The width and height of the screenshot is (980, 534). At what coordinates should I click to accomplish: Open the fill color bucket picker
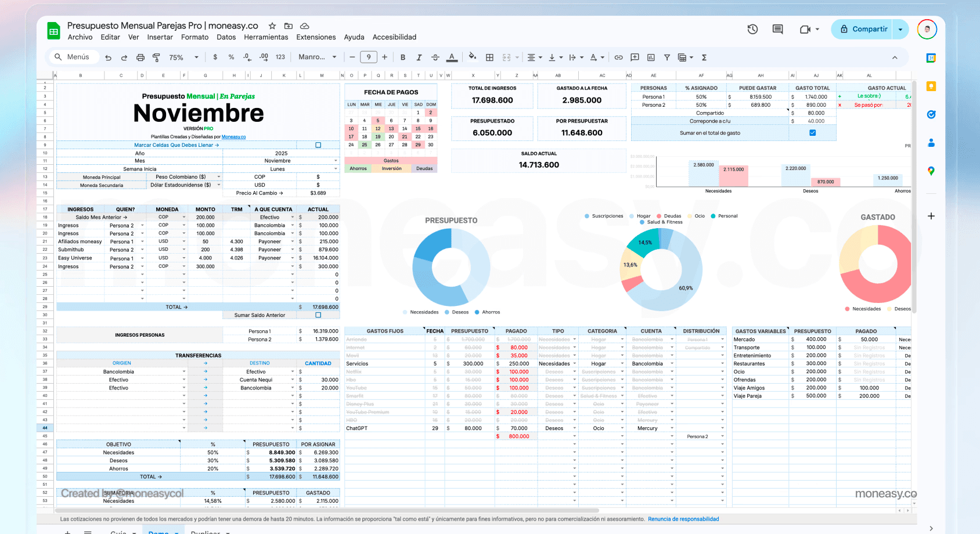[x=473, y=57]
